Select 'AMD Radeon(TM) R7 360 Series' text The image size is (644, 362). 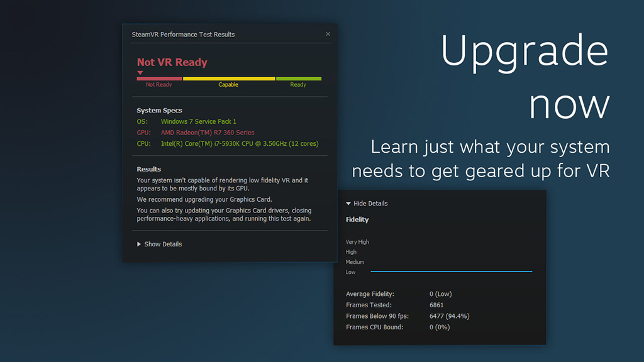pos(208,133)
